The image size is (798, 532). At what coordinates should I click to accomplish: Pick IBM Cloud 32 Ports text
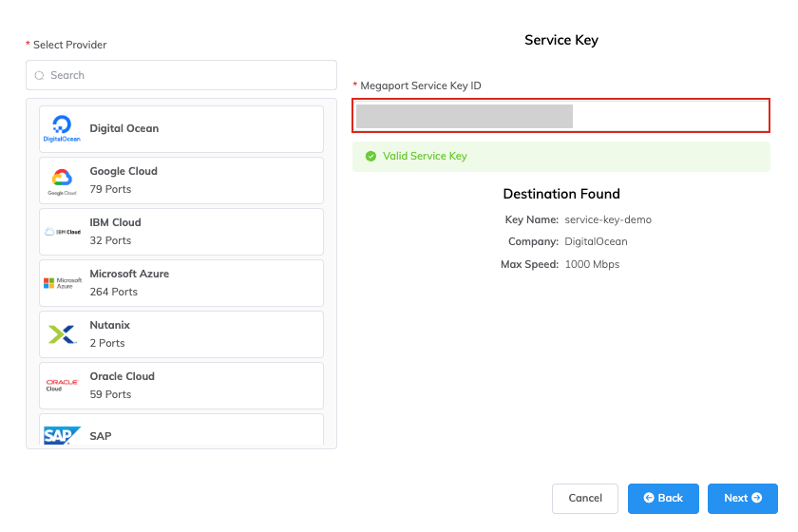pyautogui.click(x=115, y=231)
